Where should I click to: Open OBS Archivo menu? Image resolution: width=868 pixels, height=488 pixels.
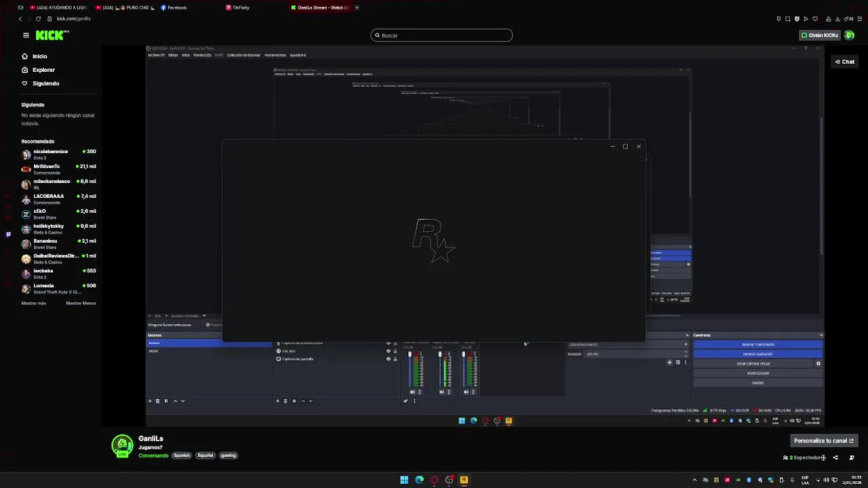click(156, 55)
